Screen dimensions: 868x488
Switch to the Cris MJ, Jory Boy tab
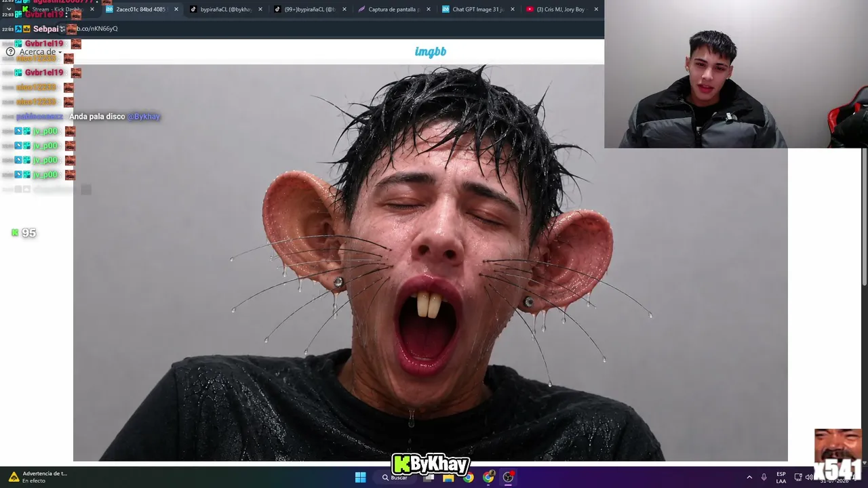pos(562,9)
